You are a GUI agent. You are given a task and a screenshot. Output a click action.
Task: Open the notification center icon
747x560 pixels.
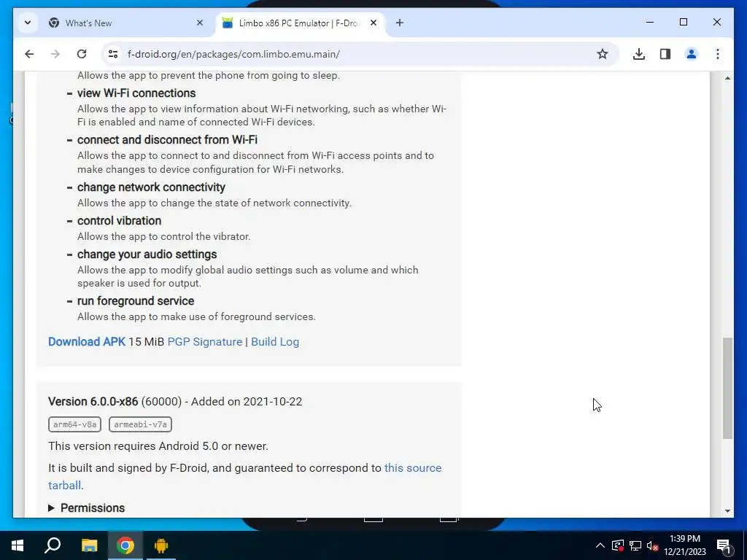pyautogui.click(x=724, y=545)
